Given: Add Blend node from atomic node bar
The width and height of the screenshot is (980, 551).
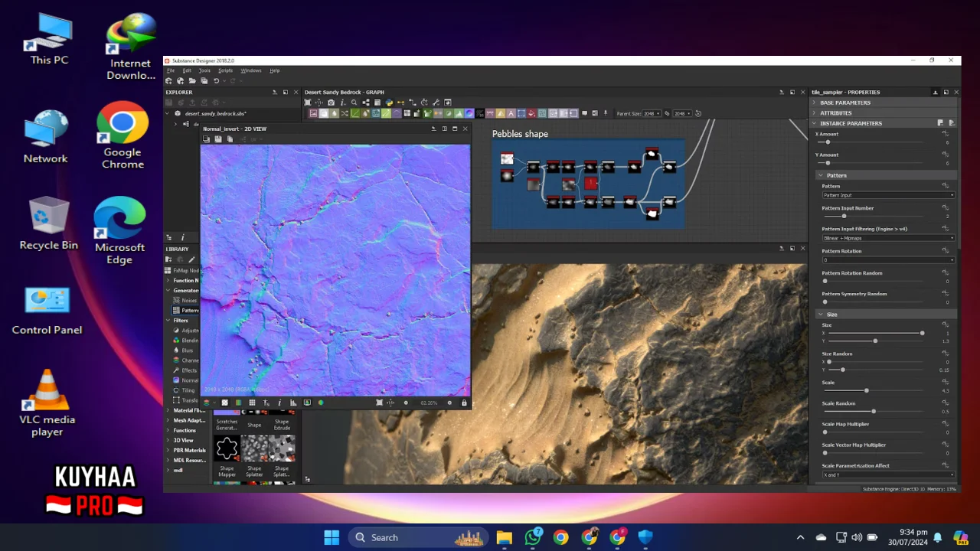Looking at the screenshot, I should 323,113.
